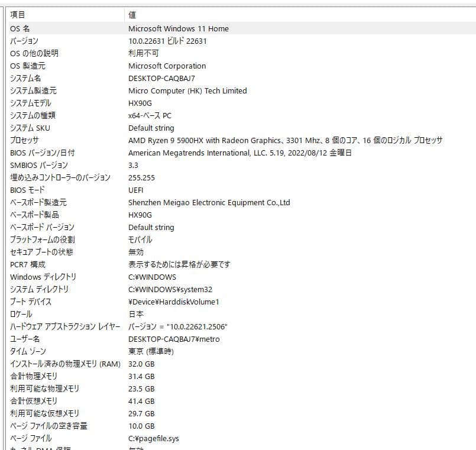Click the SMBIOS バージョン entry
The width and height of the screenshot is (476, 450).
click(x=38, y=165)
